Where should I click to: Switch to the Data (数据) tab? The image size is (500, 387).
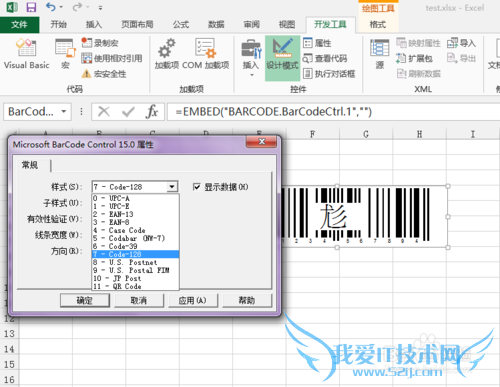click(216, 25)
